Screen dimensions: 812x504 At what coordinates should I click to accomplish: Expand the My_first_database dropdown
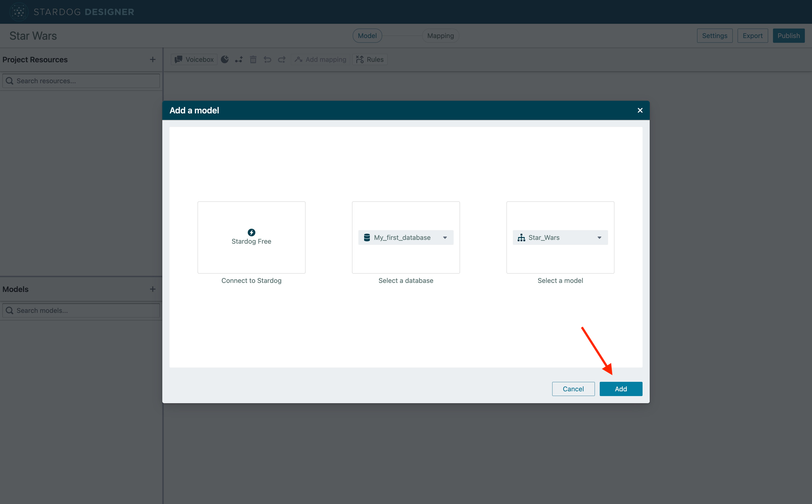406,237
